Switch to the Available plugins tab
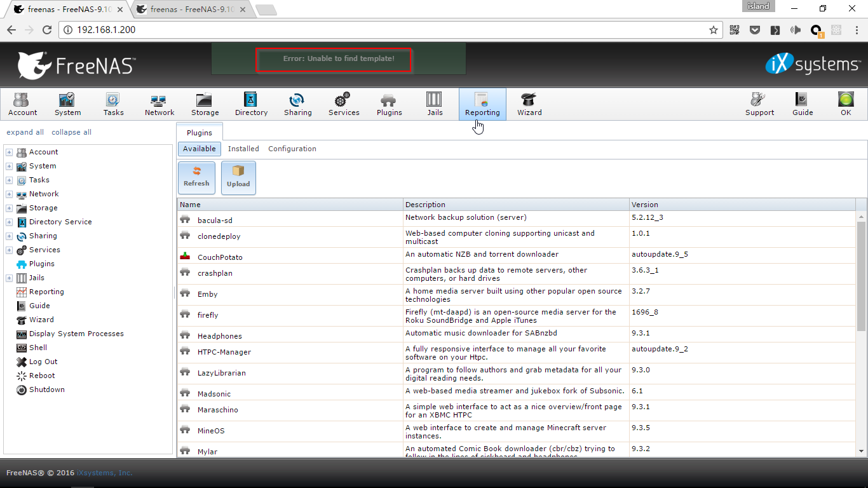This screenshot has height=488, width=868. click(200, 149)
